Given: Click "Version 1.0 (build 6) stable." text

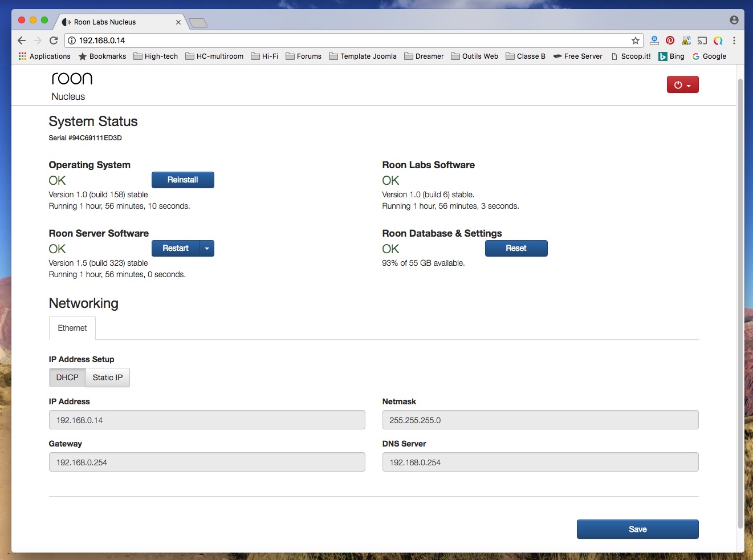Looking at the screenshot, I should [x=428, y=194].
